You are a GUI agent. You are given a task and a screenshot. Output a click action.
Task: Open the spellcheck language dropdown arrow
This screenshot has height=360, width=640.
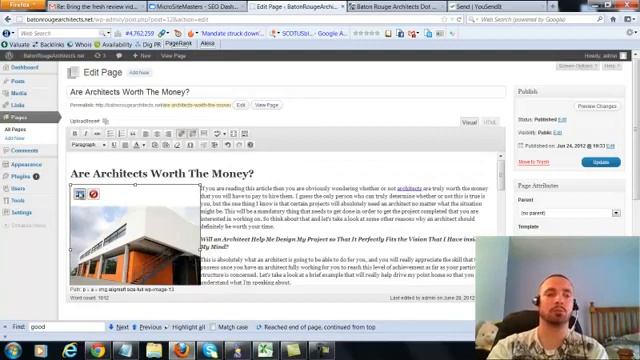[x=224, y=133]
